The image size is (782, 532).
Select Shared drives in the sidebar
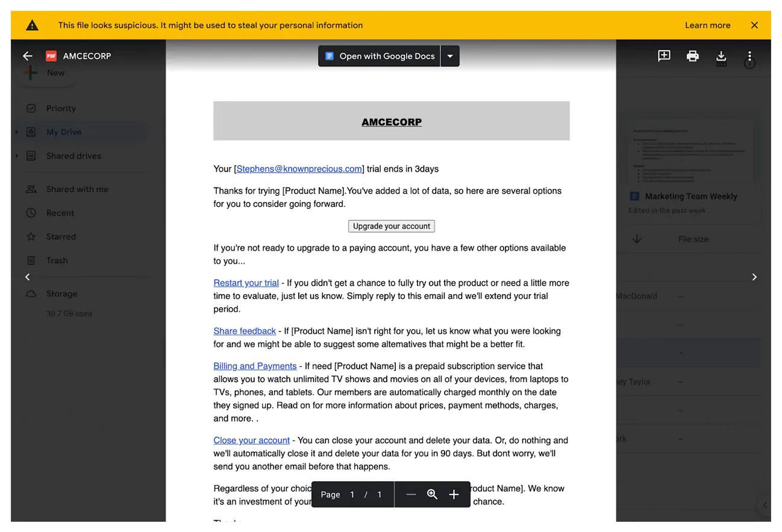[x=74, y=155]
